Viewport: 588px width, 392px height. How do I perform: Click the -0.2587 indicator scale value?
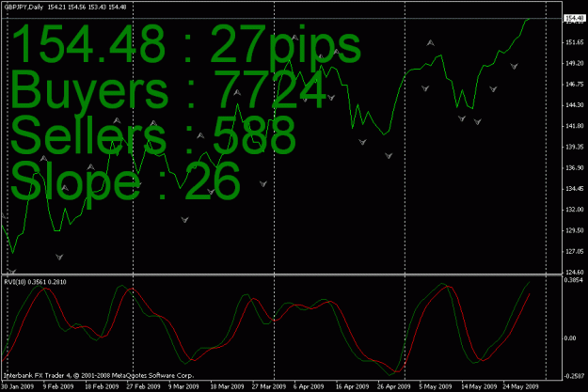(574, 375)
